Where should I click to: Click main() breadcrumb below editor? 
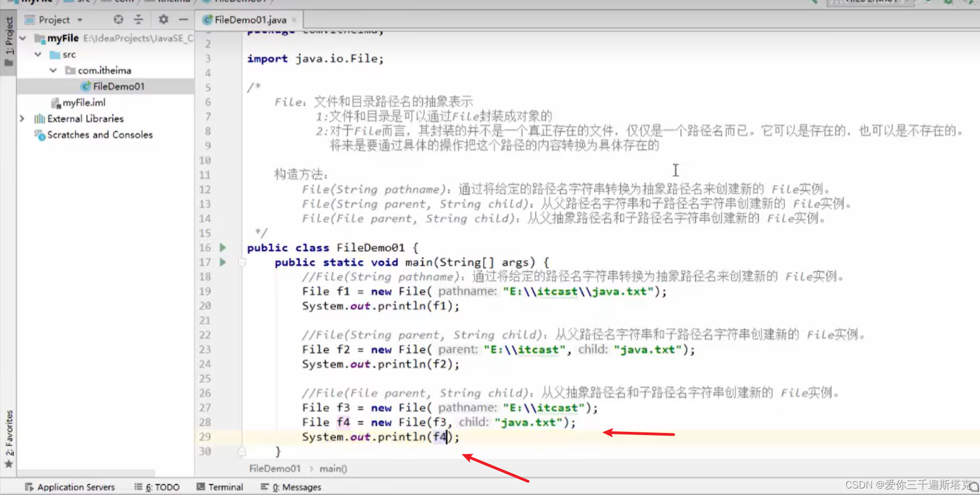(x=333, y=468)
